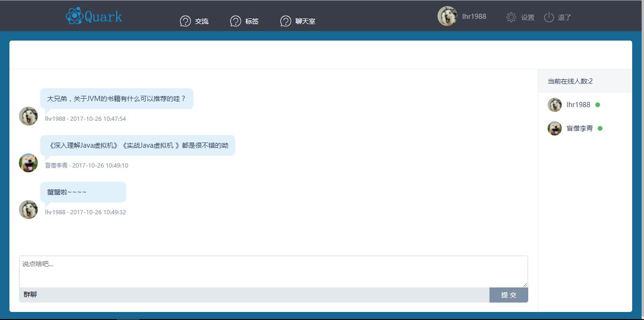
Task: Click the question icon beside 标签
Action: (235, 21)
